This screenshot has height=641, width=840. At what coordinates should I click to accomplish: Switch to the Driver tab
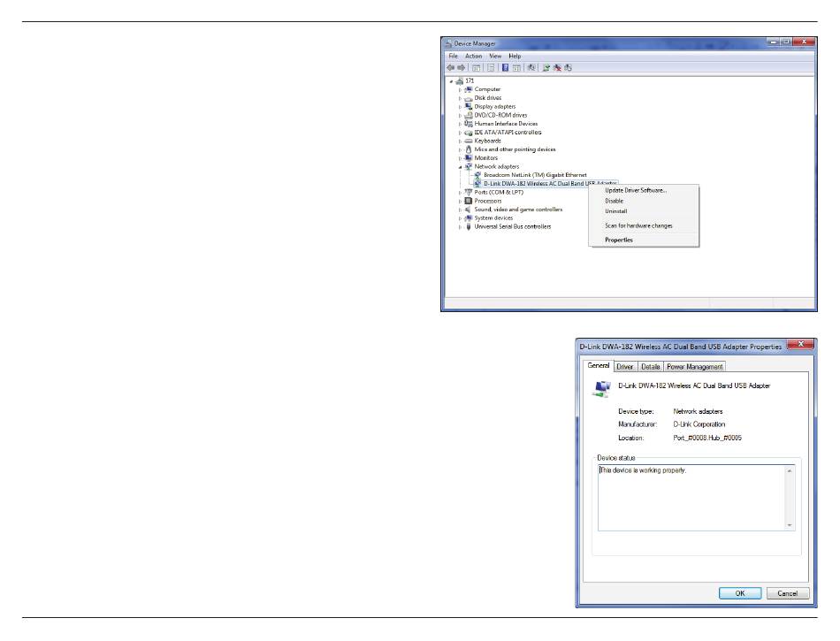(624, 367)
